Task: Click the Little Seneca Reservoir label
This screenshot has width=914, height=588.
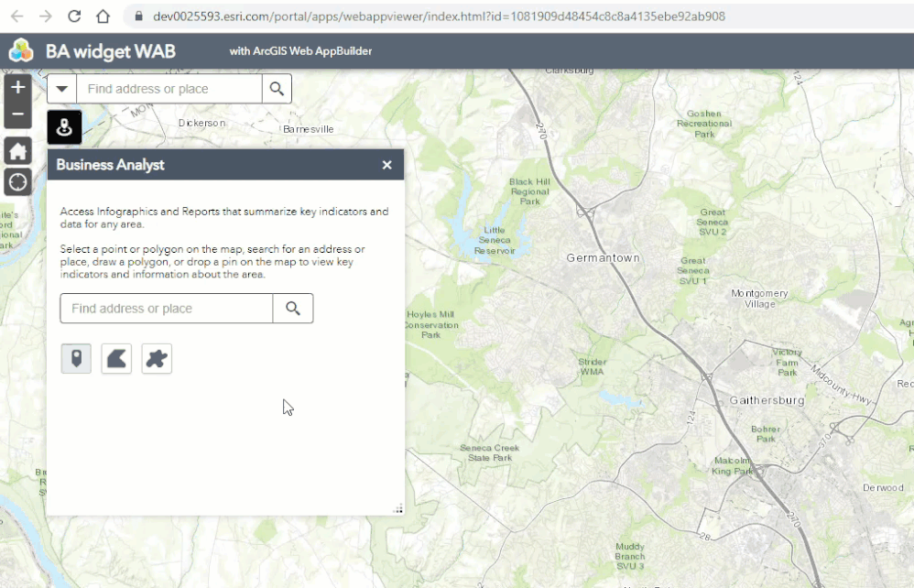Action: [x=495, y=240]
